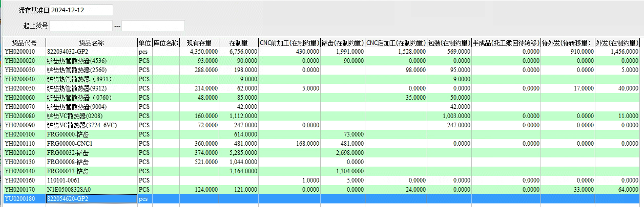Click the 5,285.0000 在制量 cell for FRG00032-铲齿
Viewport: 644px width, 207px height.
pyautogui.click(x=238, y=153)
